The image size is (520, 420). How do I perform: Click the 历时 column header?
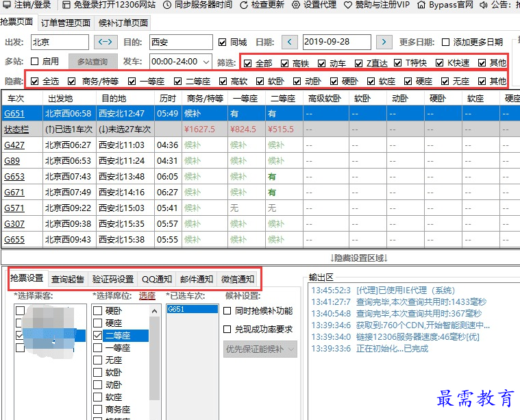pyautogui.click(x=168, y=98)
